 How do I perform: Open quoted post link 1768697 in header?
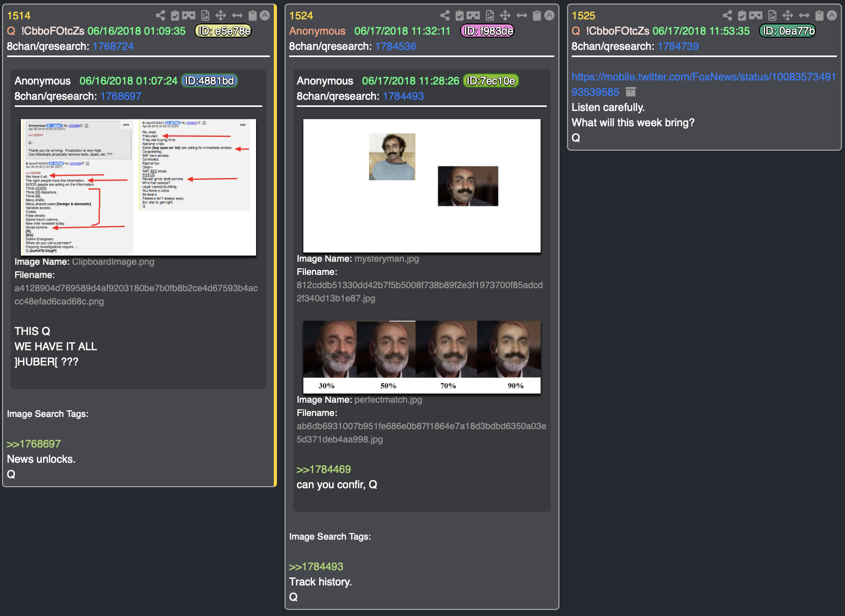pyautogui.click(x=121, y=96)
